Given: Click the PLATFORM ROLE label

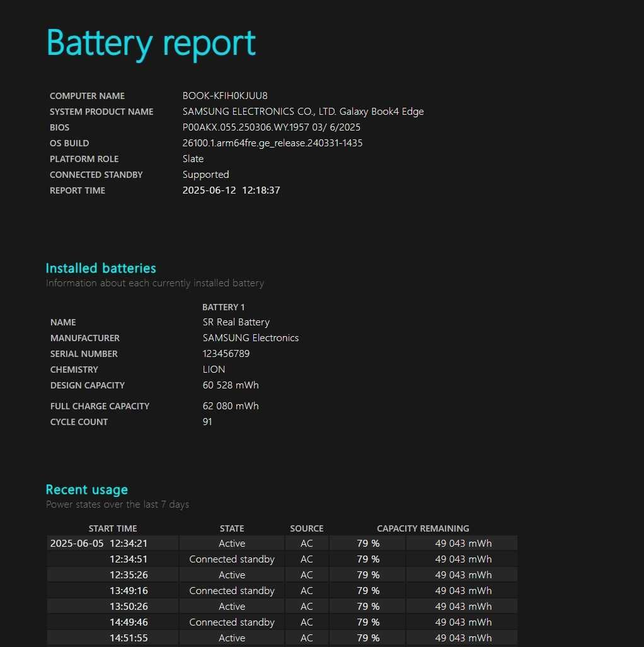Looking at the screenshot, I should (x=84, y=159).
